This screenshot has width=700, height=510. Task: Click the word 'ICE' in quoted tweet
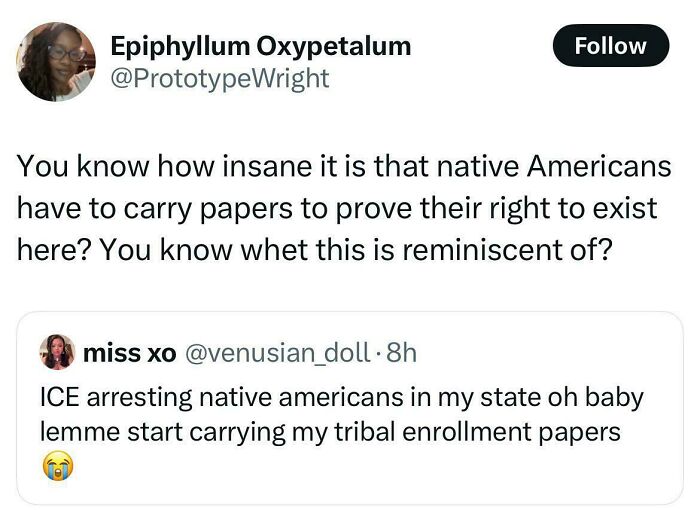[x=60, y=397]
